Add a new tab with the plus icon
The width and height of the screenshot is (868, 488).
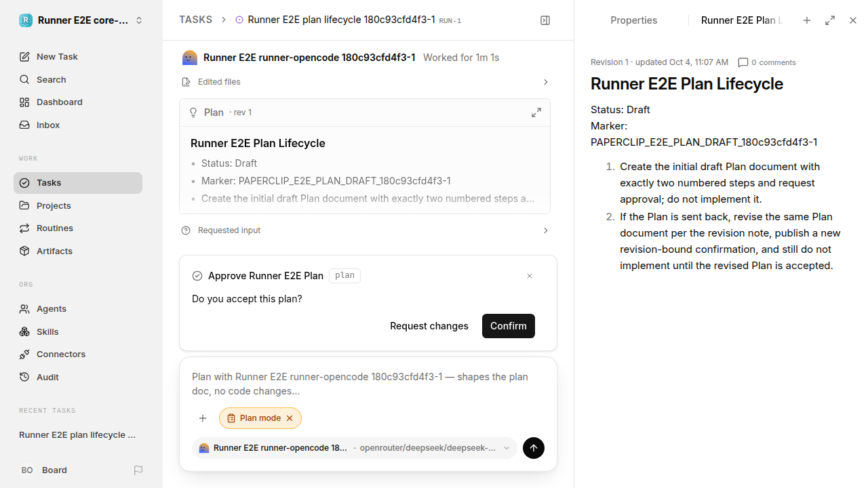(x=807, y=20)
